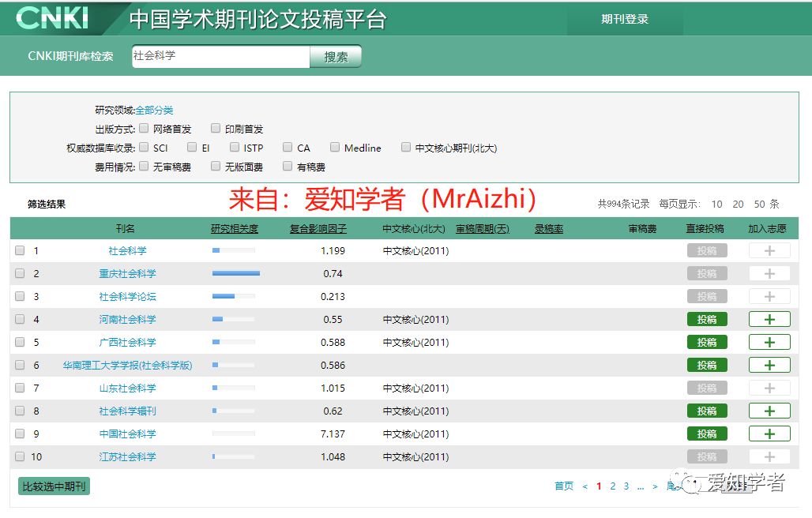Click 投稿 button for 广西社会科学
The height and width of the screenshot is (518, 812).
pyautogui.click(x=707, y=342)
